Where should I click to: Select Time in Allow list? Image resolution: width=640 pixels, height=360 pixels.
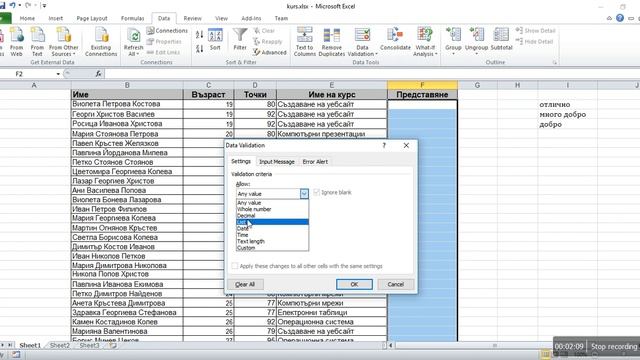pos(272,235)
